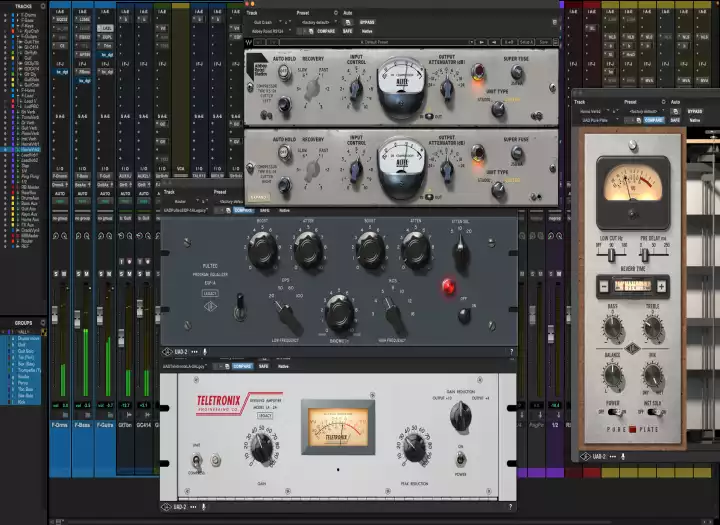Viewport: 720px width, 525px height.
Task: Toggle the Pure Plate Power switch
Action: pos(615,412)
